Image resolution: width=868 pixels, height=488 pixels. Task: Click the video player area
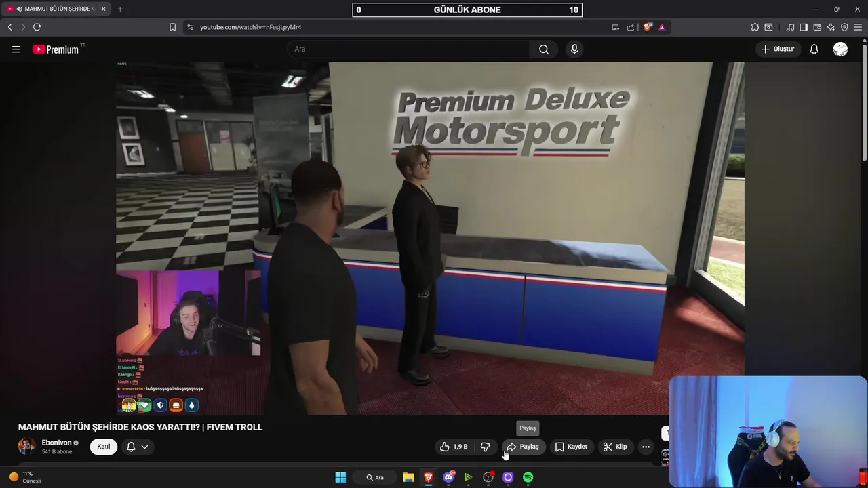430,238
